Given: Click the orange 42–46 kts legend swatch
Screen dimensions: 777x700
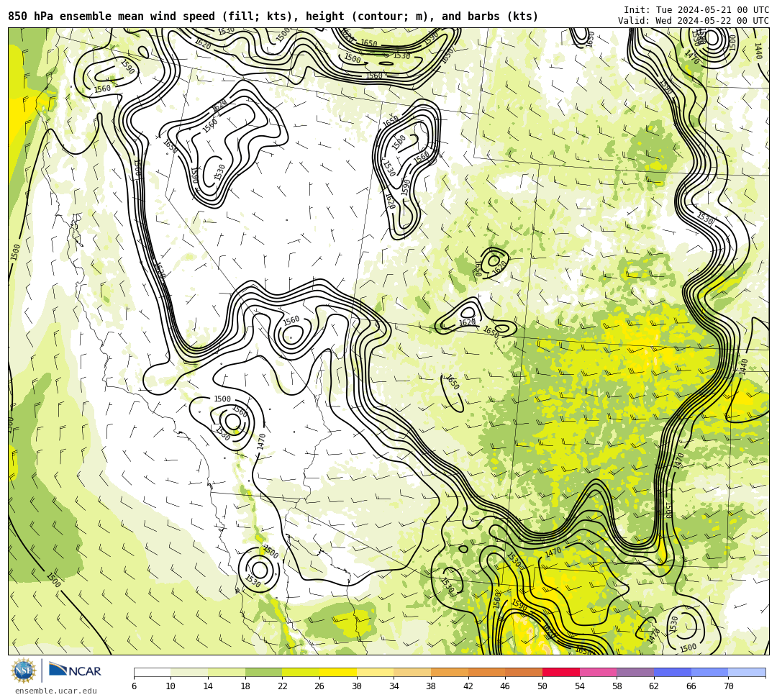Looking at the screenshot, I should coord(486,672).
